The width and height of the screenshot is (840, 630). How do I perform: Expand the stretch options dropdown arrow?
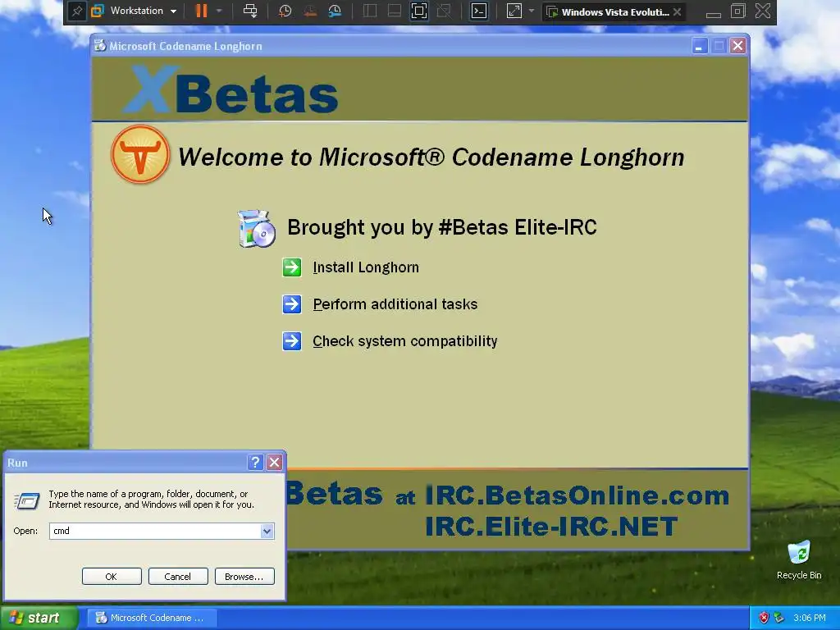click(532, 11)
